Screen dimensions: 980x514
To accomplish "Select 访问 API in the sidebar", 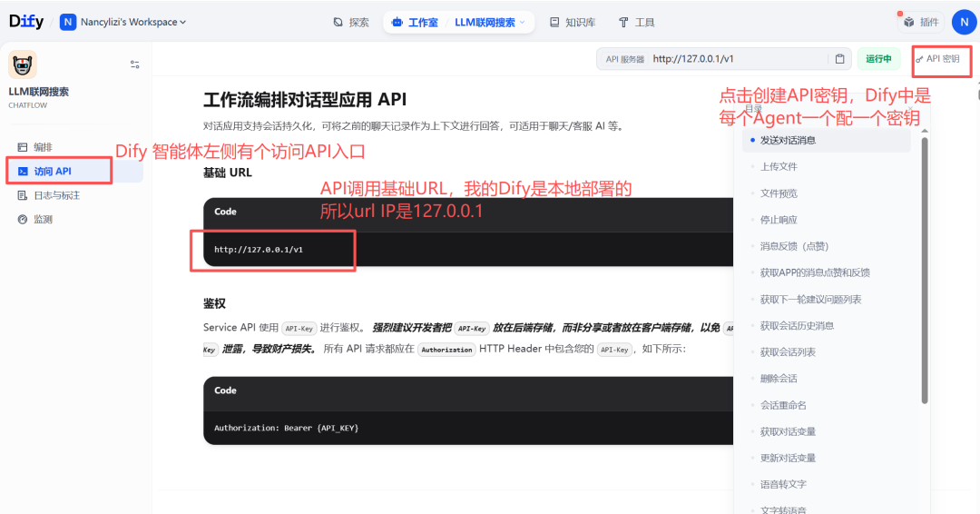I will 75,172.
